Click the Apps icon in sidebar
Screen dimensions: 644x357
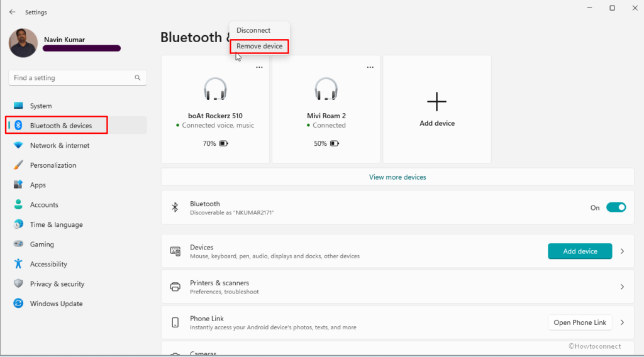coord(18,185)
